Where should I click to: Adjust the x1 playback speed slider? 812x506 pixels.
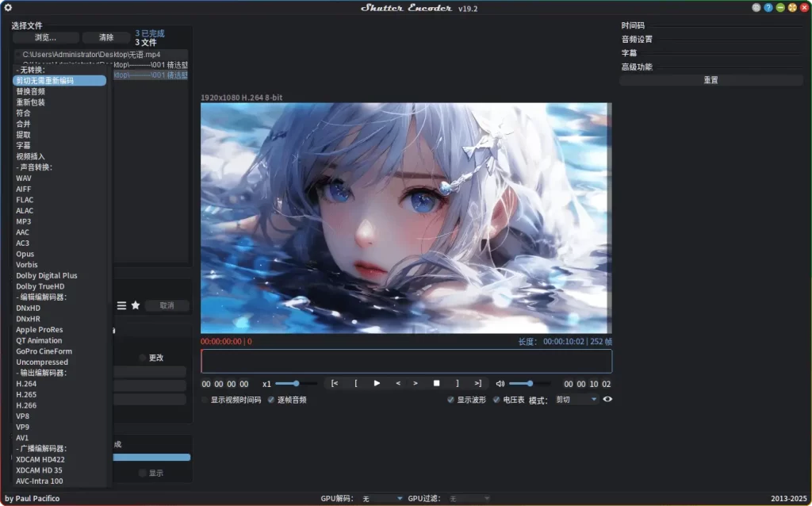click(x=297, y=384)
